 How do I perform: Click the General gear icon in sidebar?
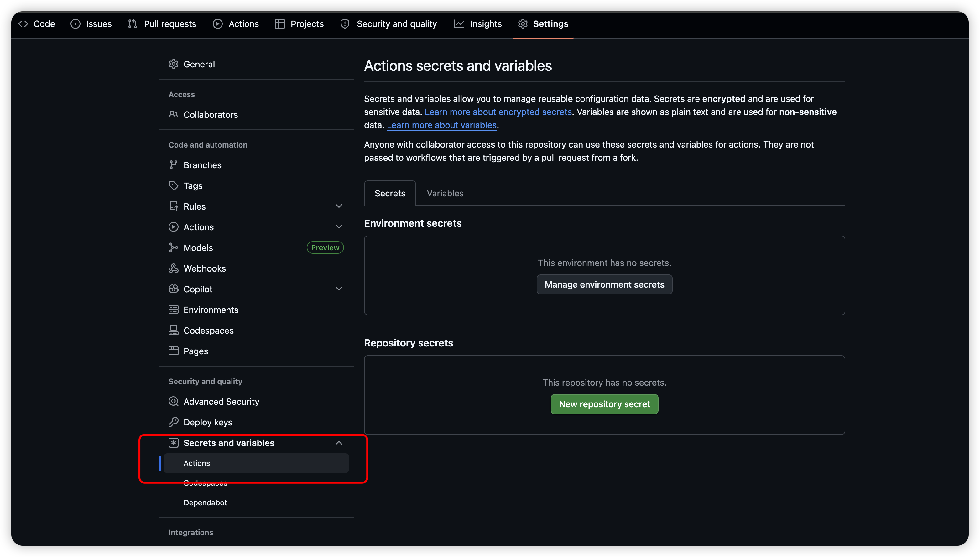pyautogui.click(x=173, y=64)
